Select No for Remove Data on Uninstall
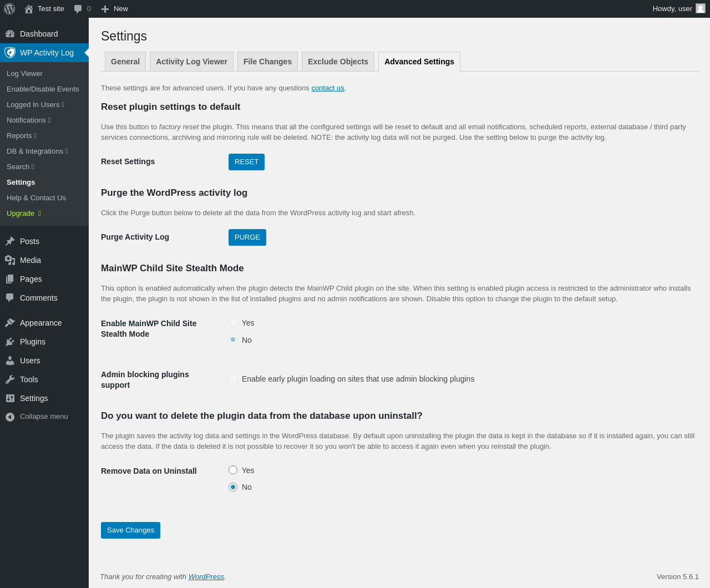 (233, 487)
